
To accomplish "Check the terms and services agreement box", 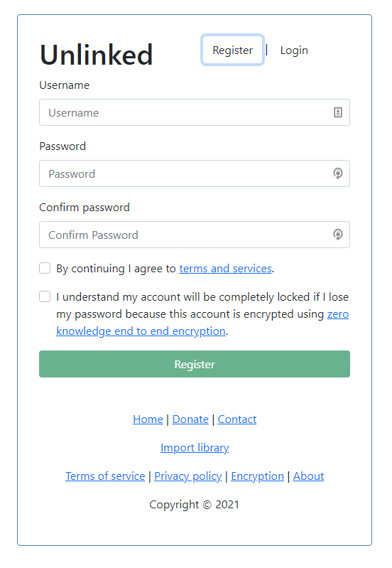I will click(45, 269).
